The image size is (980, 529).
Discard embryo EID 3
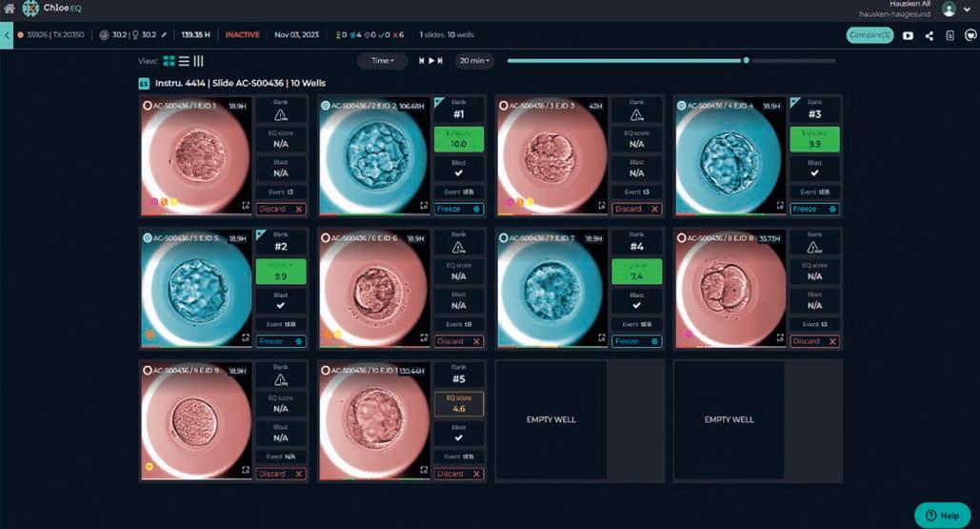[636, 209]
